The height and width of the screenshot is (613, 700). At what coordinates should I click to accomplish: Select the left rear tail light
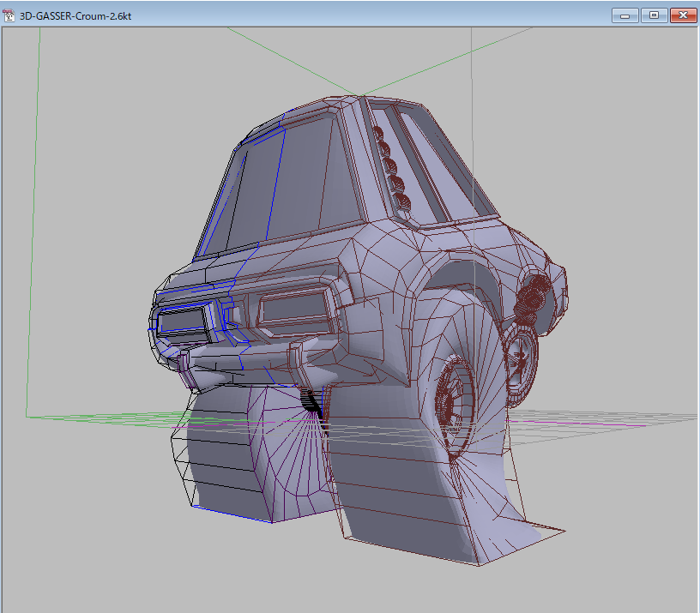click(182, 322)
